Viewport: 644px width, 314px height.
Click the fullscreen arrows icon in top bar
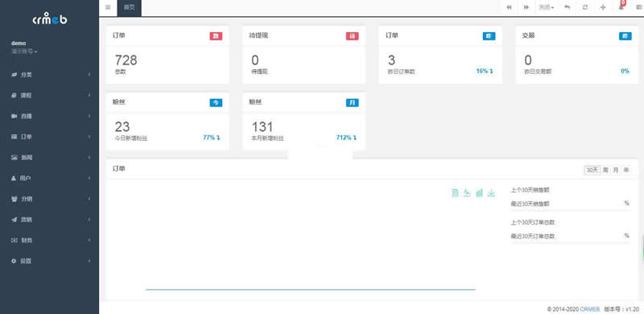click(603, 7)
